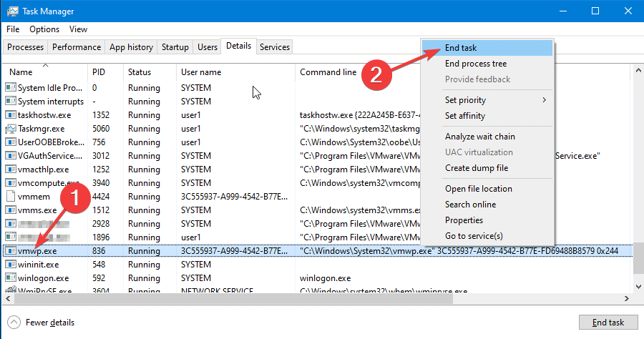Screen dimensions: 644x339
Task: Select the winlogon.exe command line text
Action: coord(325,277)
